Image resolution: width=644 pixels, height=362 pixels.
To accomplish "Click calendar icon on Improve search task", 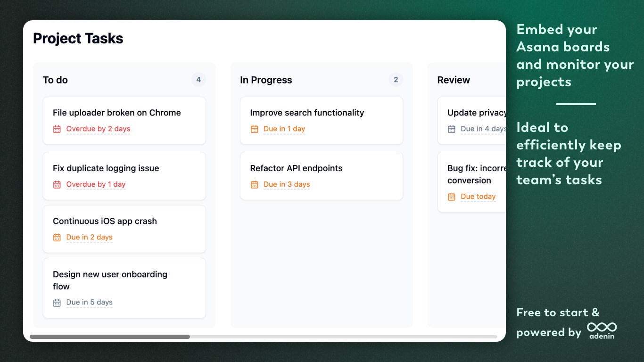I will [x=255, y=129].
